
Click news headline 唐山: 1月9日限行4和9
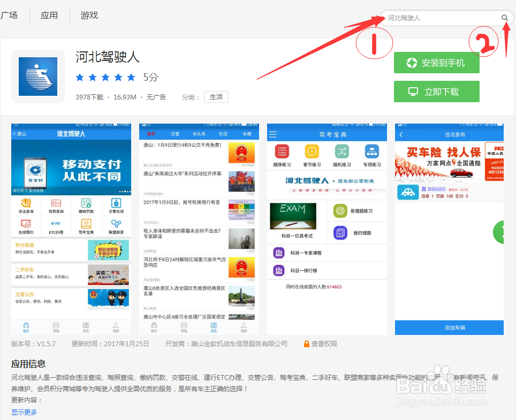pos(183,145)
